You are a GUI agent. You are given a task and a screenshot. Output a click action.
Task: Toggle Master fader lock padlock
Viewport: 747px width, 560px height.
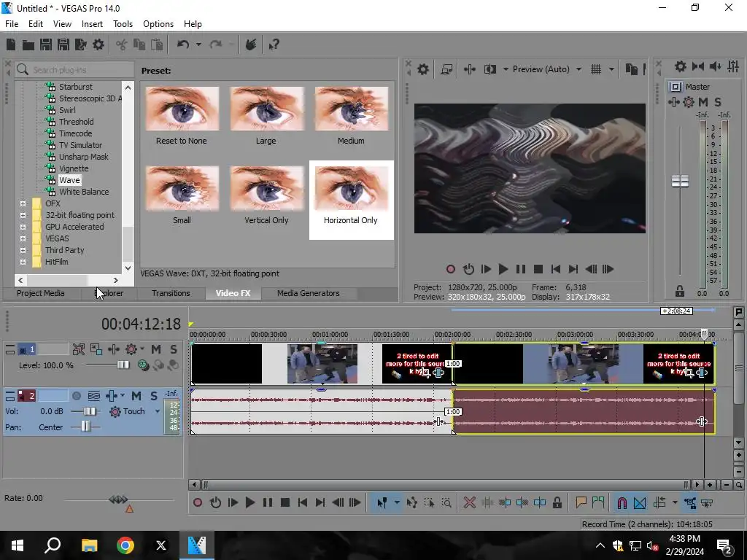[680, 291]
